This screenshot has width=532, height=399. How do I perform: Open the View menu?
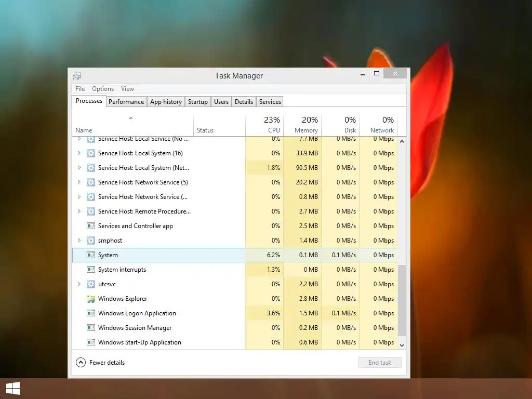coord(128,89)
